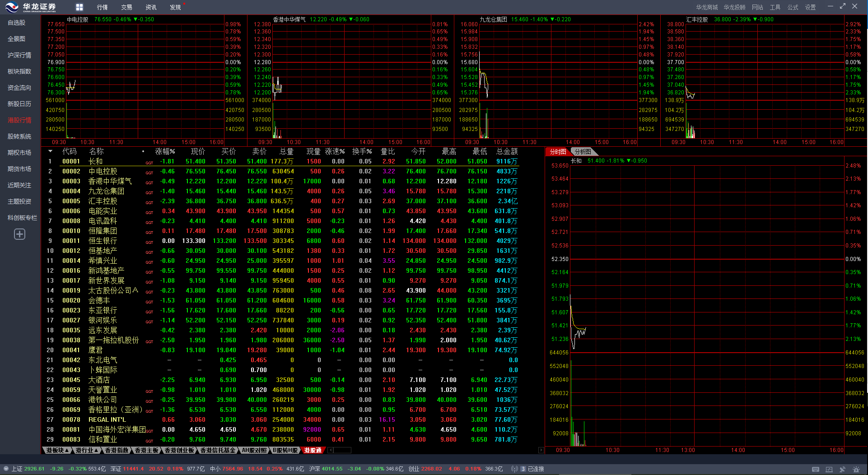Switch to the 分时图 tab
Viewport: 868px width, 475px height.
click(x=558, y=152)
